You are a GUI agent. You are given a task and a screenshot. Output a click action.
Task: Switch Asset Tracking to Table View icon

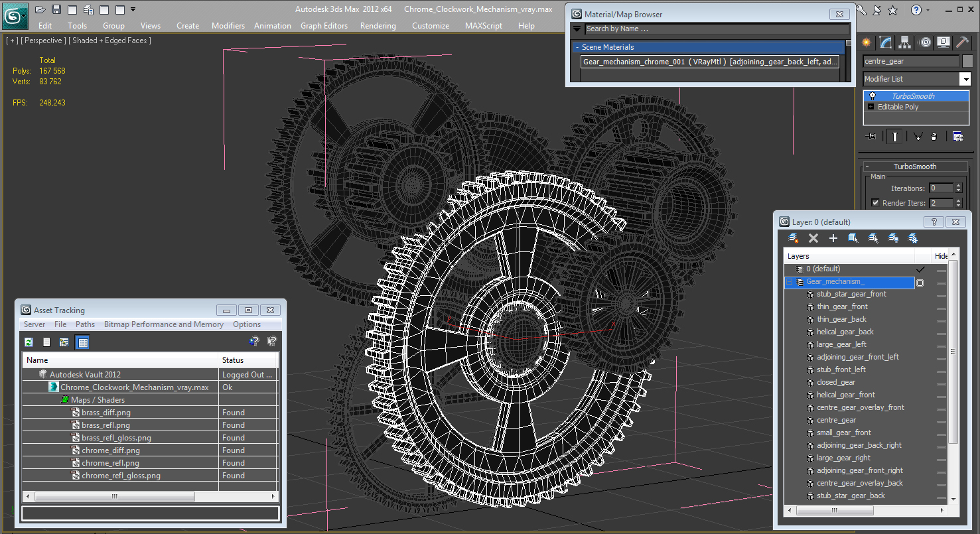(x=82, y=342)
